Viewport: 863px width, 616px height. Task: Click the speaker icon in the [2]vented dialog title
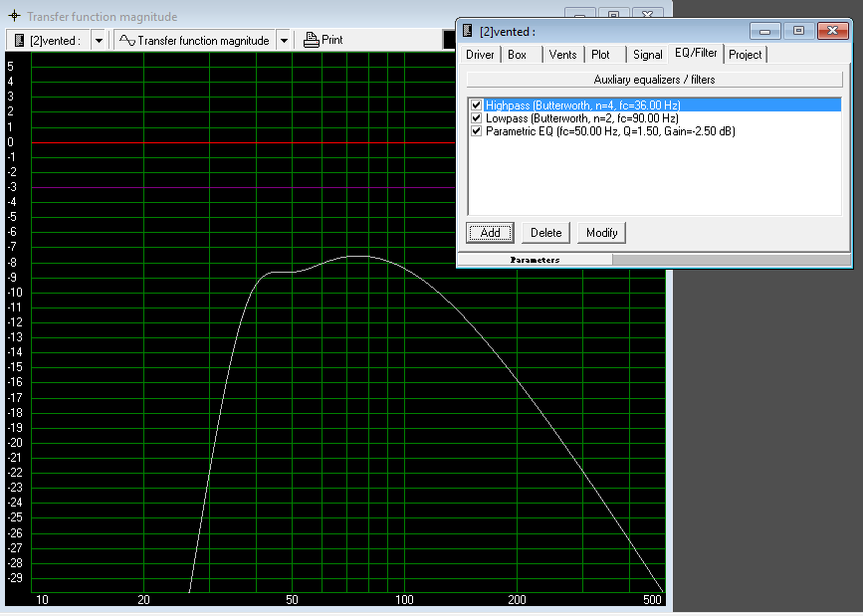coord(468,32)
